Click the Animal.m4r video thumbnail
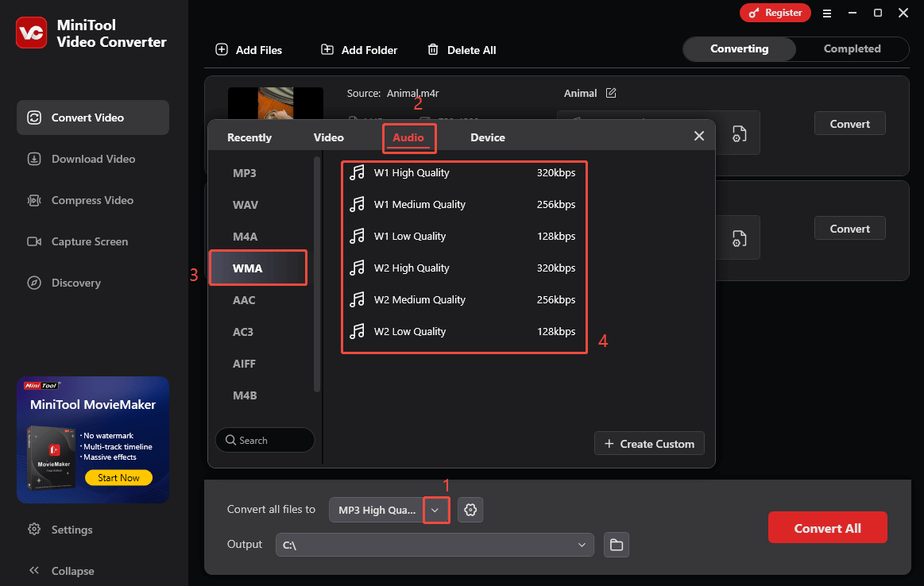The height and width of the screenshot is (586, 924). click(x=275, y=104)
